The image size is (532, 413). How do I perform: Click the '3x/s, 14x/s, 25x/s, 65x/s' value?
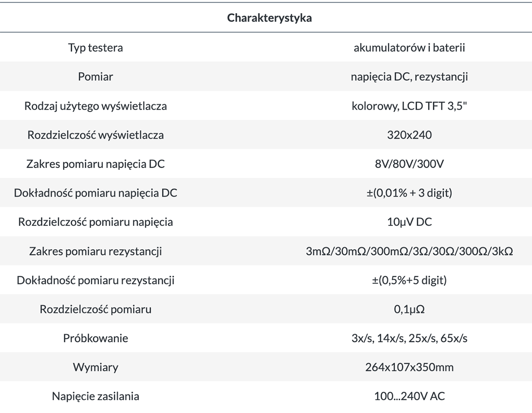tap(409, 338)
